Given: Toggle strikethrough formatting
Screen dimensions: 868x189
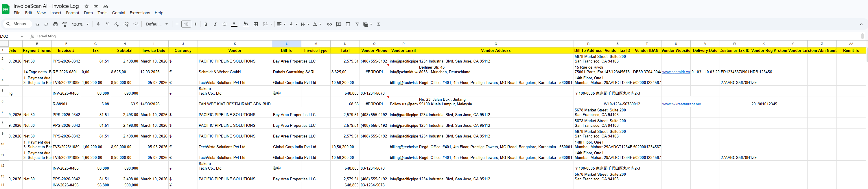Looking at the screenshot, I should pyautogui.click(x=224, y=24).
